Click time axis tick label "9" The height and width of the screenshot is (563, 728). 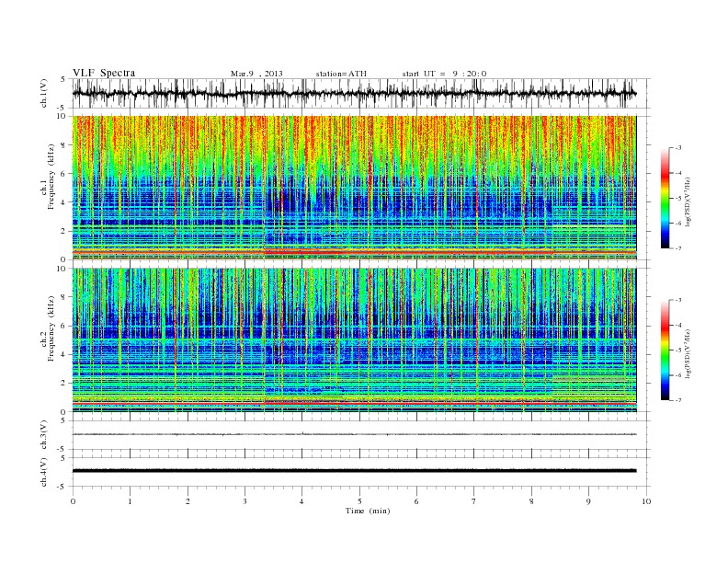pyautogui.click(x=588, y=501)
